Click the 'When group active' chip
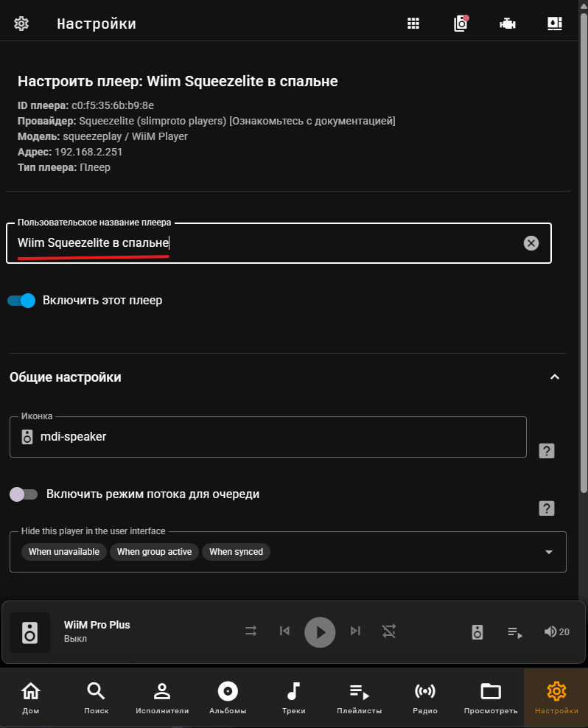 click(x=154, y=552)
